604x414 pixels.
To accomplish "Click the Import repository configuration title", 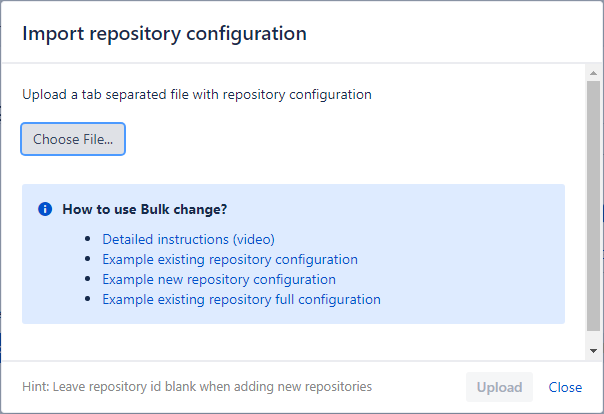I will (164, 34).
